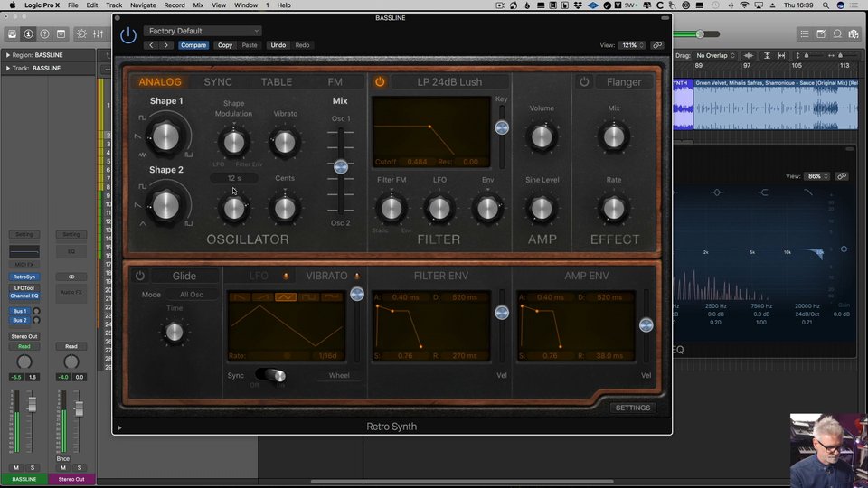Click the stereo link icon on Stereo Out
This screenshot has width=868, height=488.
71,277
